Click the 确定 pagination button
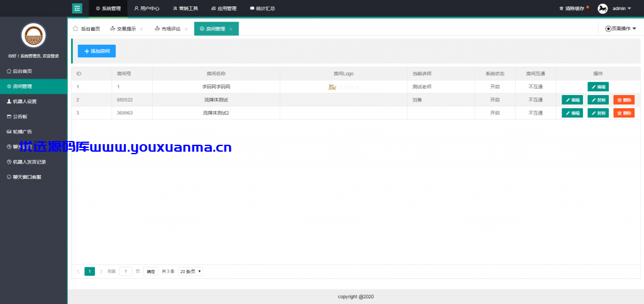 (x=151, y=271)
